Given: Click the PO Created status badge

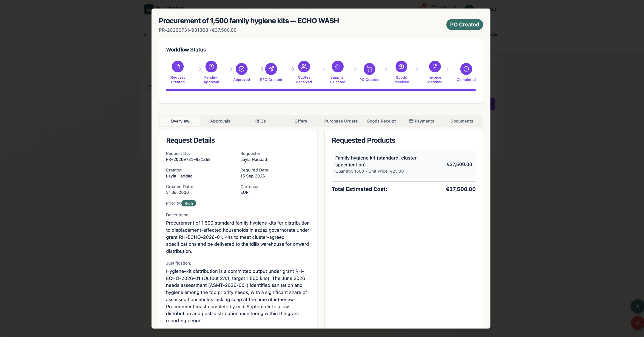Looking at the screenshot, I should [464, 25].
